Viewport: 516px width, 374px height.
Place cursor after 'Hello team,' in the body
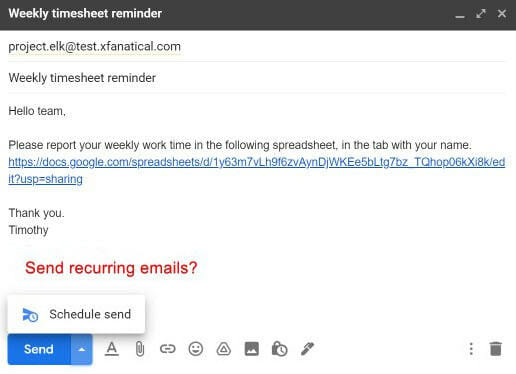66,111
